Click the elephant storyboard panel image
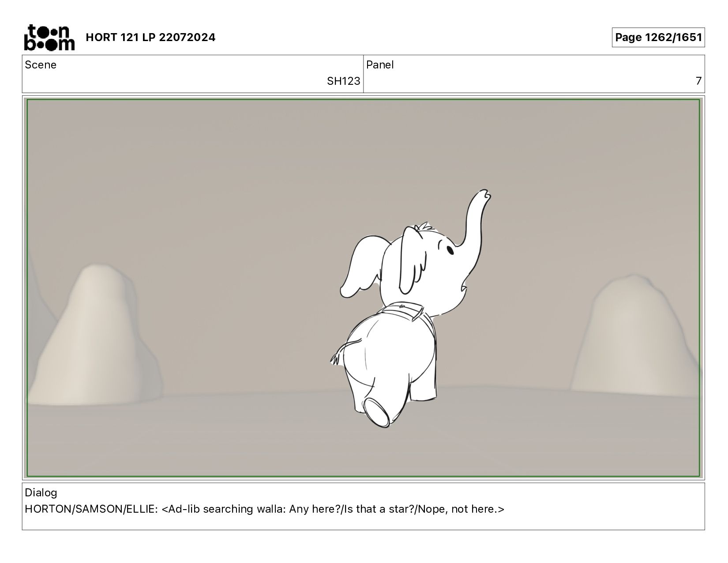Image resolution: width=728 pixels, height=563 pixels. [x=364, y=288]
